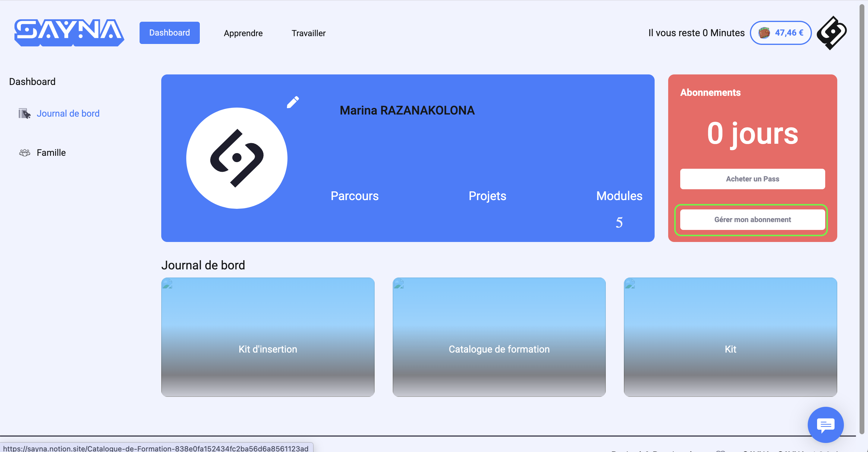Click the profile avatar in the header

tap(832, 33)
